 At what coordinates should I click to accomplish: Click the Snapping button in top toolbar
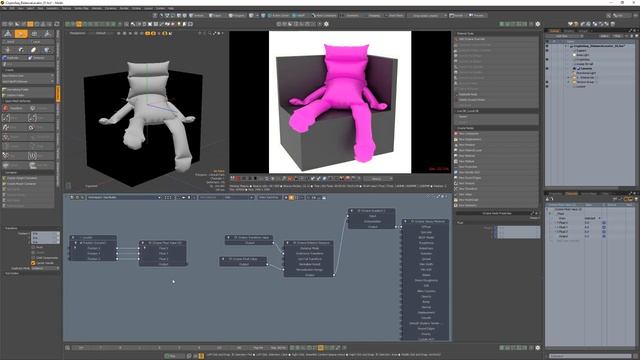374,16
